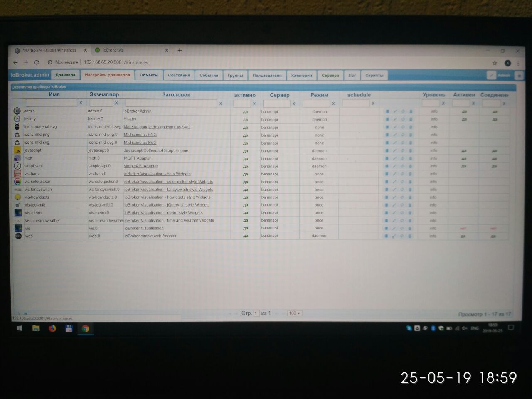Click Firefox icon in Windows taskbar
This screenshot has height=399, width=532.
coord(52,329)
